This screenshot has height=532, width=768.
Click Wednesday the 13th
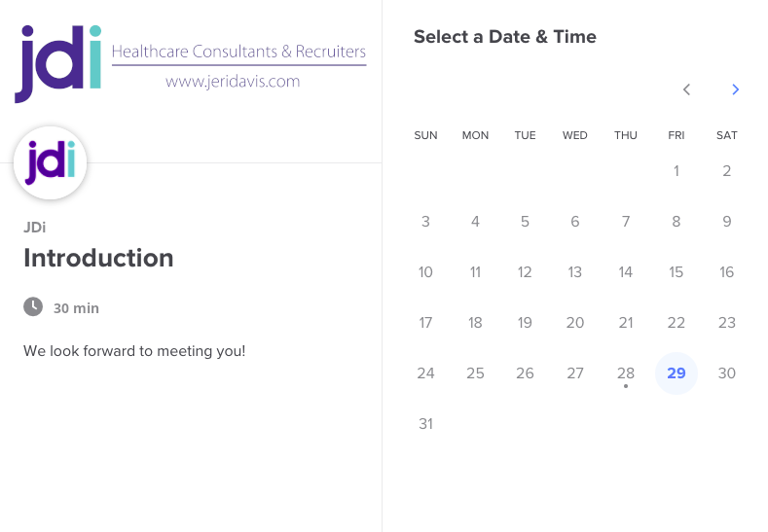click(575, 271)
